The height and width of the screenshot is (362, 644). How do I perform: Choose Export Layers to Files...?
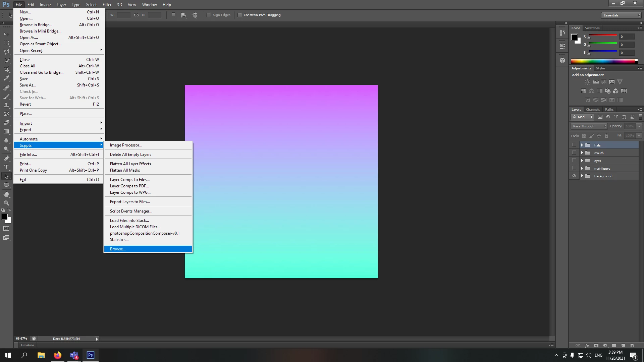(130, 202)
